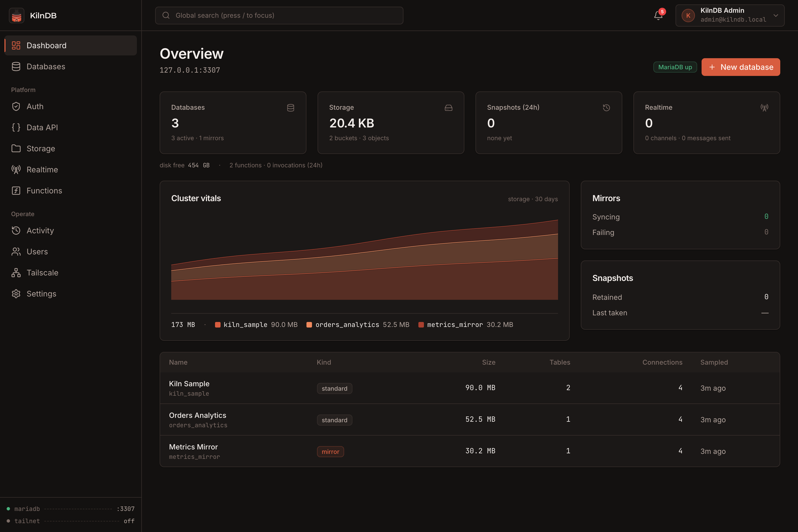This screenshot has width=798, height=532.
Task: Click the Storage 20.4 KB card
Action: click(391, 123)
